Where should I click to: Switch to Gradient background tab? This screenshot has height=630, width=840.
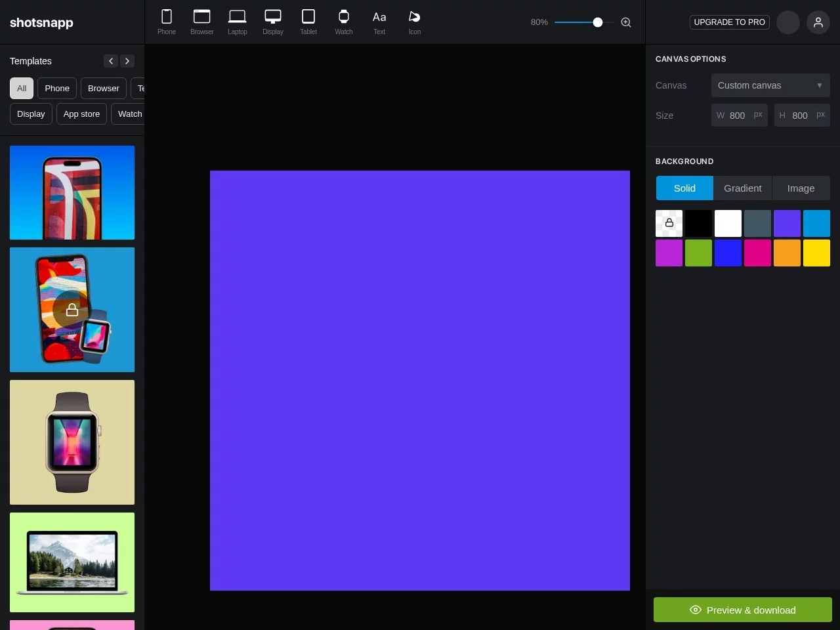click(x=742, y=188)
